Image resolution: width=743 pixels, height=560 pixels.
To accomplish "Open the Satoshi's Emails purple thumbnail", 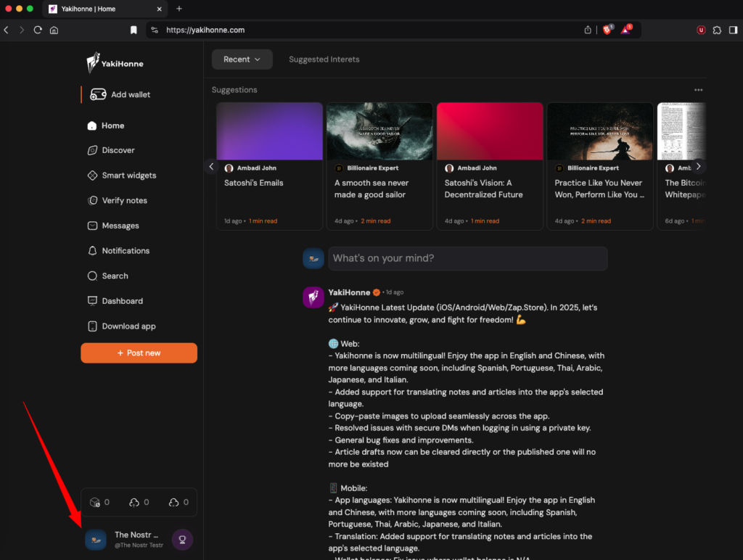I will point(270,131).
